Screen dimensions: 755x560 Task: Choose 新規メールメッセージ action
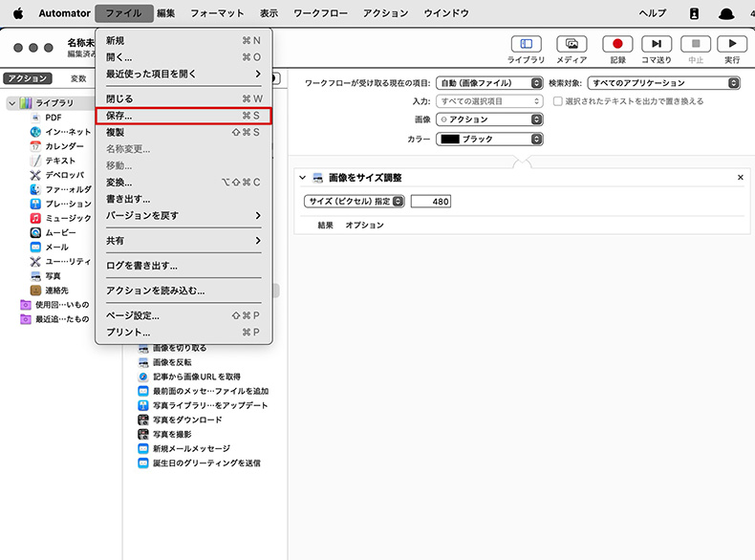pyautogui.click(x=183, y=449)
